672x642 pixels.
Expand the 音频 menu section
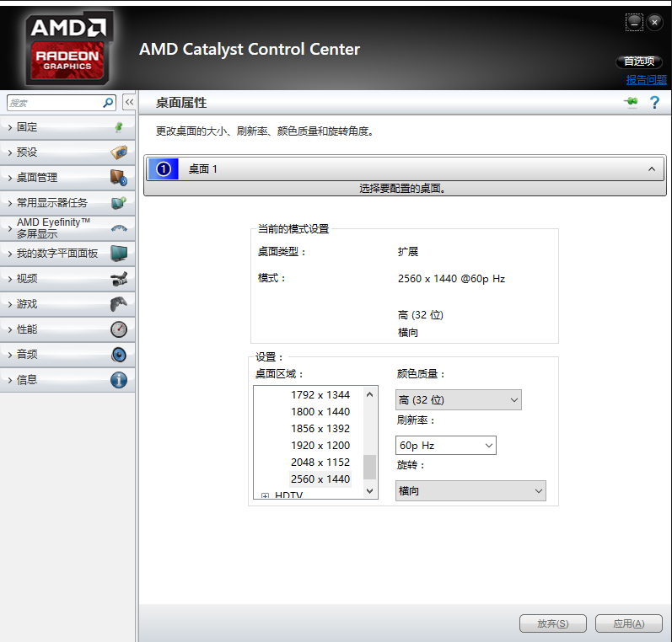coord(67,354)
